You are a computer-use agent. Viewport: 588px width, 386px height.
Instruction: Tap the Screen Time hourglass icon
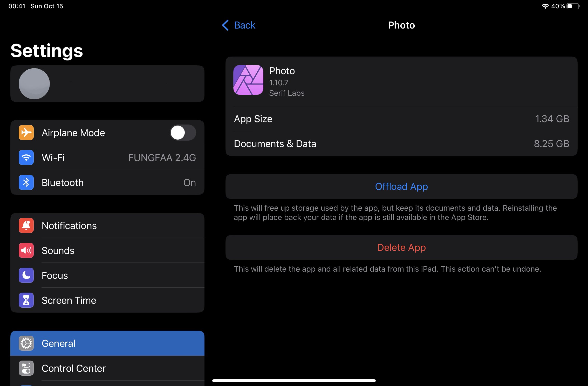click(x=26, y=300)
